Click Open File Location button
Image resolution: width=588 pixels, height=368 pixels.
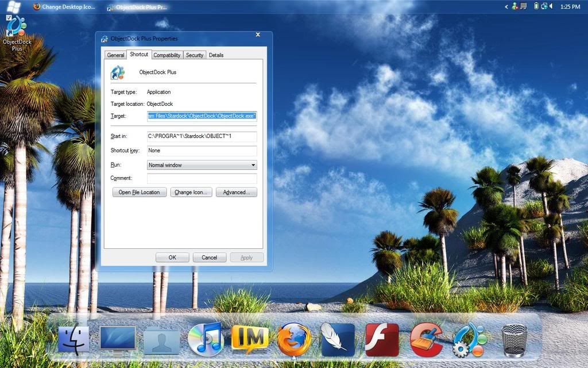(139, 192)
